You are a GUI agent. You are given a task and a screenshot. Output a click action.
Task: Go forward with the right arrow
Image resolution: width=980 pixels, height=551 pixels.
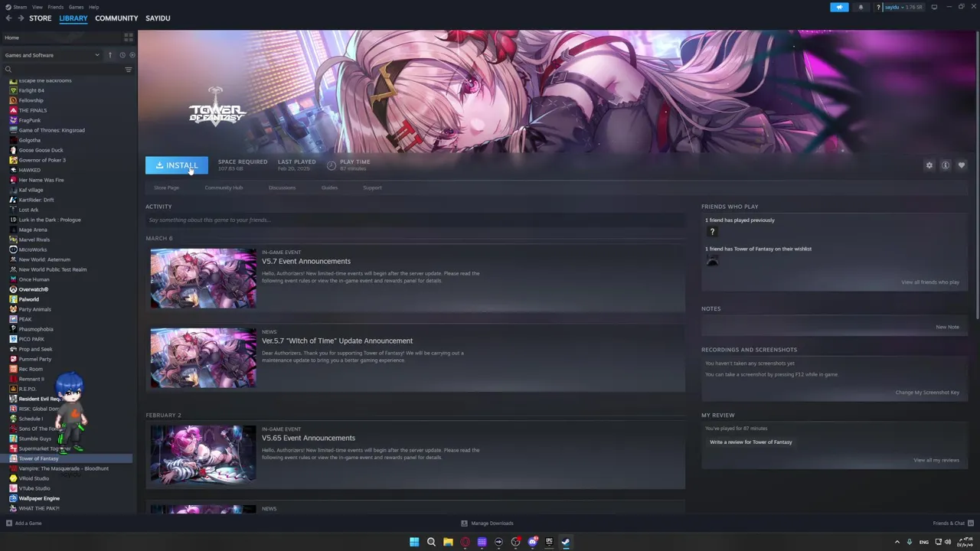pos(21,18)
